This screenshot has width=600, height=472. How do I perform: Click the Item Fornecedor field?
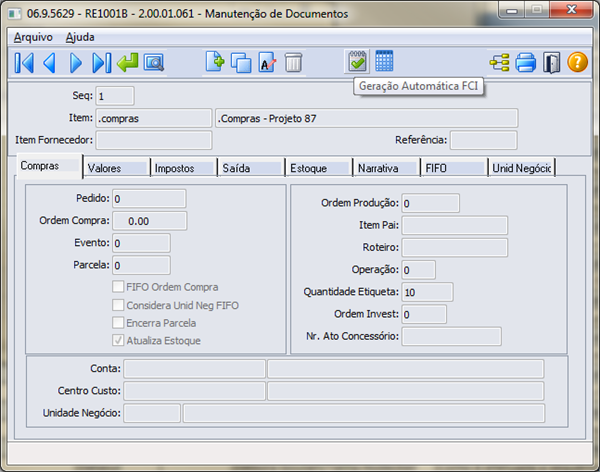click(153, 140)
